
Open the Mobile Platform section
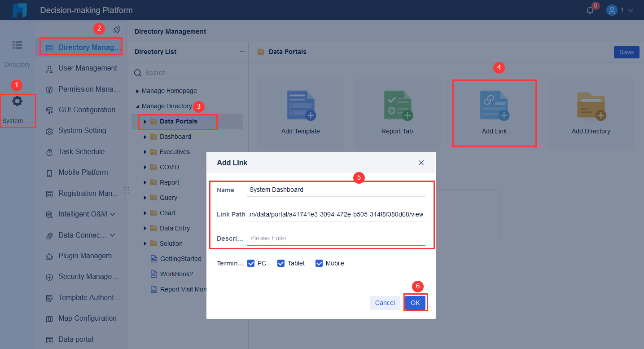83,172
